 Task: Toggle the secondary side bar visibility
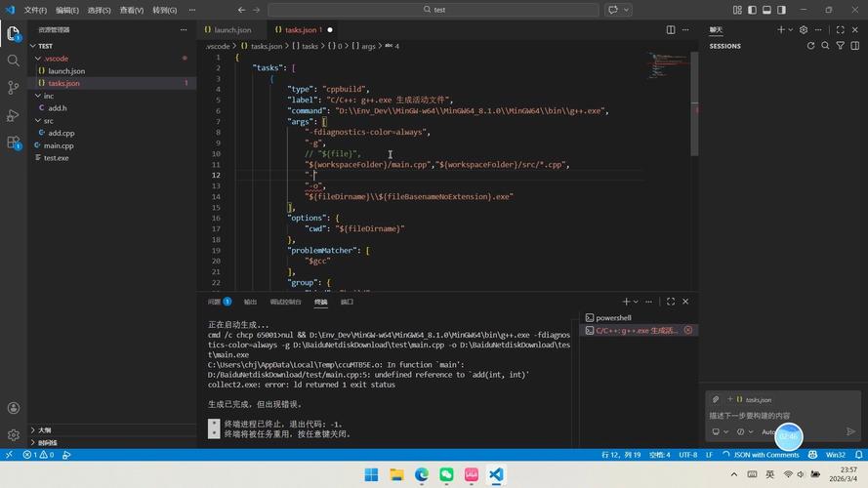781,10
